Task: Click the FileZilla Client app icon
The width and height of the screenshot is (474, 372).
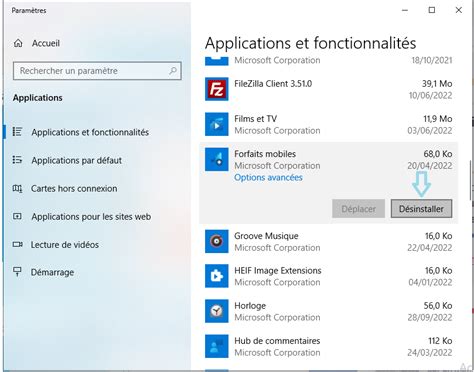Action: tap(217, 89)
